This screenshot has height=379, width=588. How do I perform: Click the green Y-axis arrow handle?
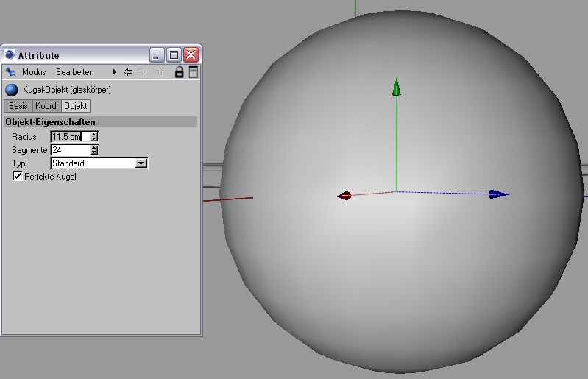pos(397,88)
